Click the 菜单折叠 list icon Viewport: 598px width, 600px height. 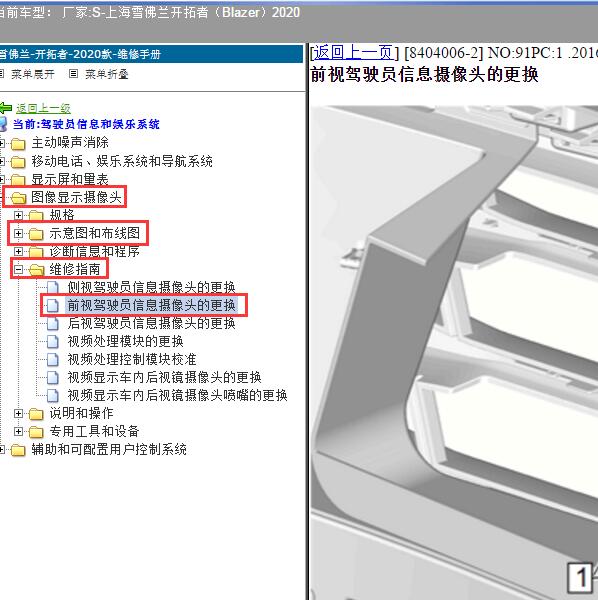73,73
